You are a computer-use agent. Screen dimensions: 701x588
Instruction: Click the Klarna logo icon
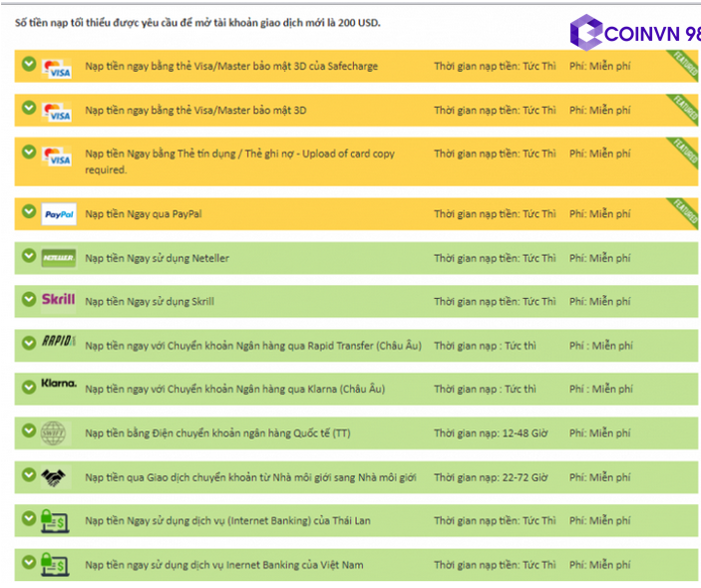[59, 386]
